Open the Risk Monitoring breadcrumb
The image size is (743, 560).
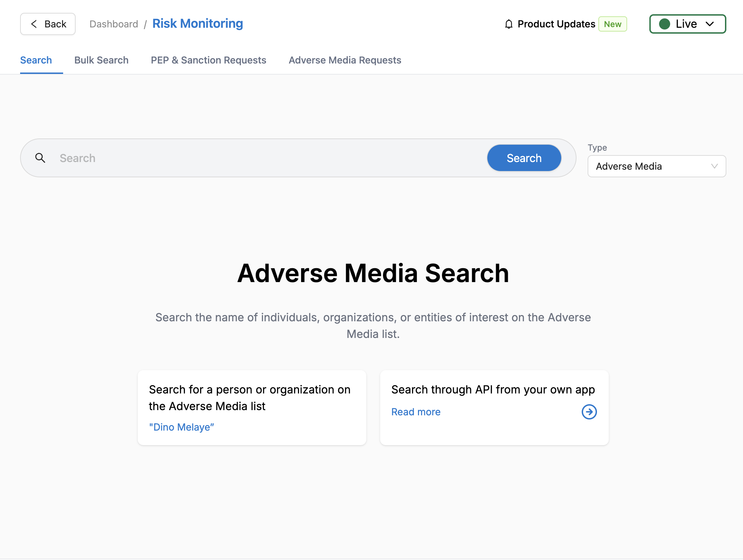click(x=197, y=24)
